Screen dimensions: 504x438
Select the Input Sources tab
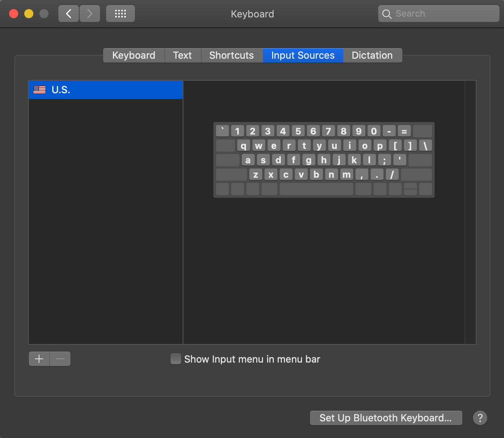tap(302, 55)
